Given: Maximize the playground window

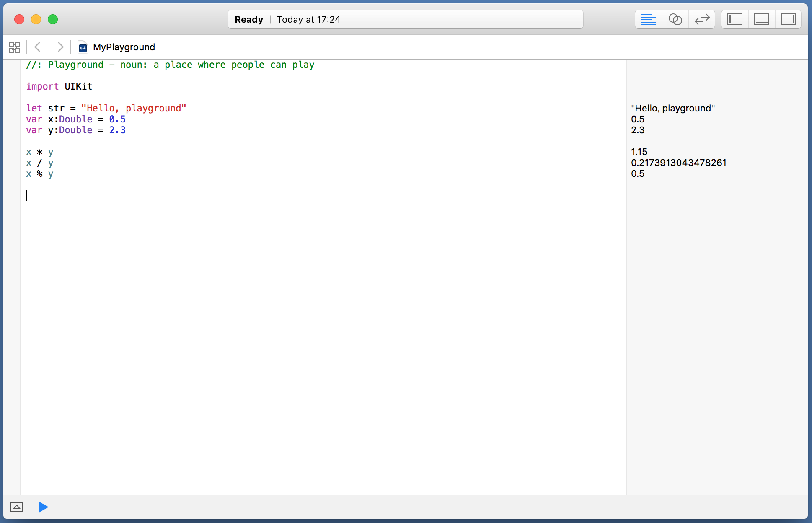Looking at the screenshot, I should click(x=53, y=19).
